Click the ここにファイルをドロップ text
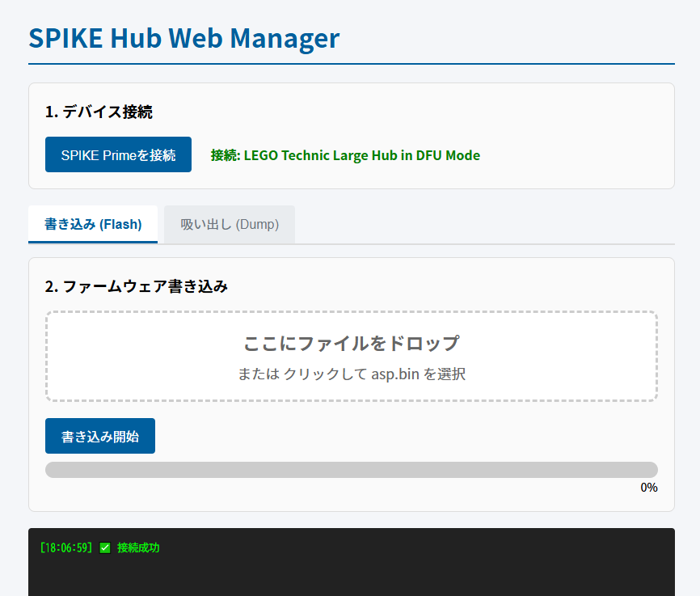The height and width of the screenshot is (596, 700). (352, 343)
